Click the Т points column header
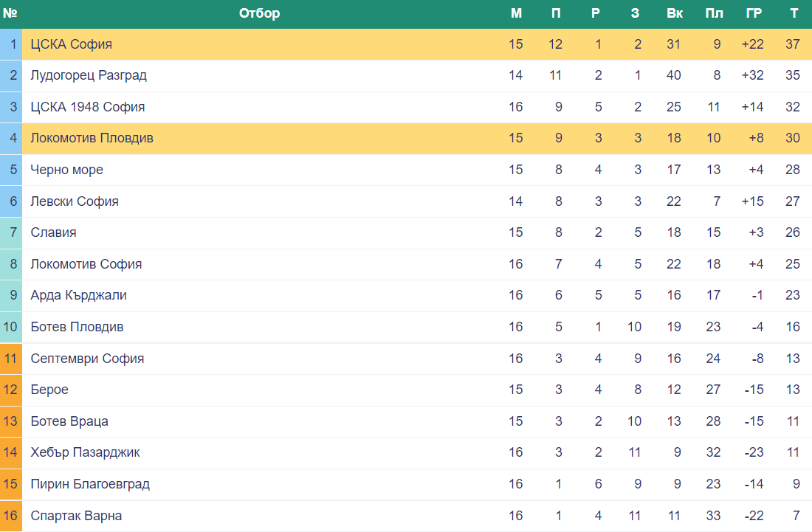The image size is (812, 532). click(794, 13)
